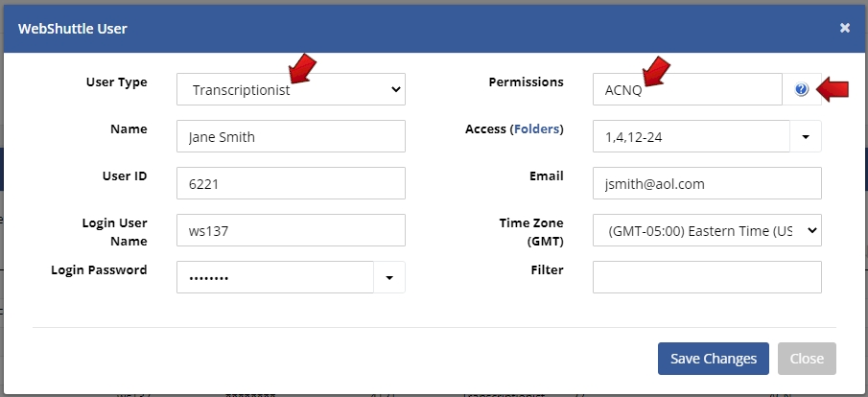
Task: Click the User ID field showing 6221
Action: click(292, 183)
